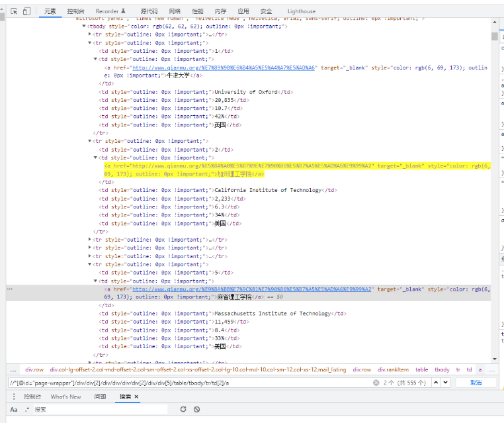Focus the drawer 搜索 input field
Viewport: 504px width, 423px height.
[101, 410]
